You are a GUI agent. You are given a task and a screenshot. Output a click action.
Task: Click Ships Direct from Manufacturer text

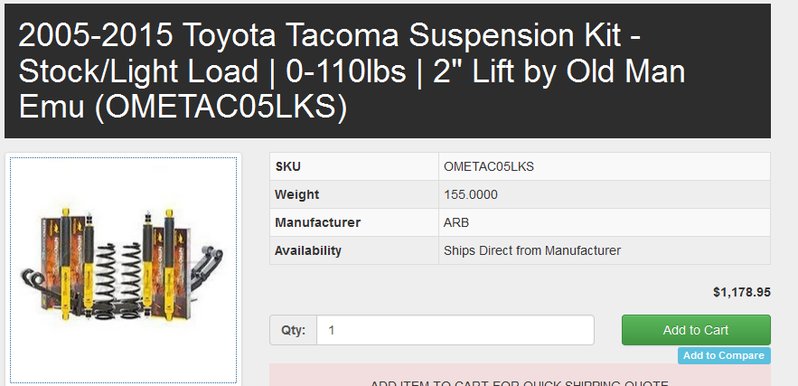(532, 251)
